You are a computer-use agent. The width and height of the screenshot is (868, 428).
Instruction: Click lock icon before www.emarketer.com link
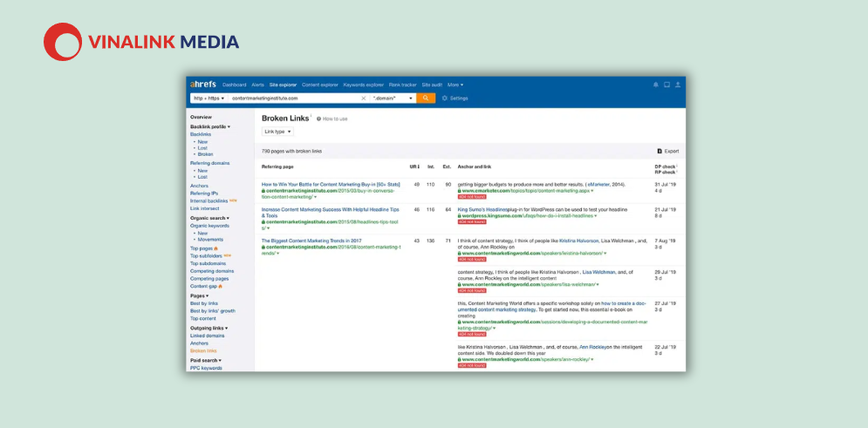pyautogui.click(x=460, y=190)
